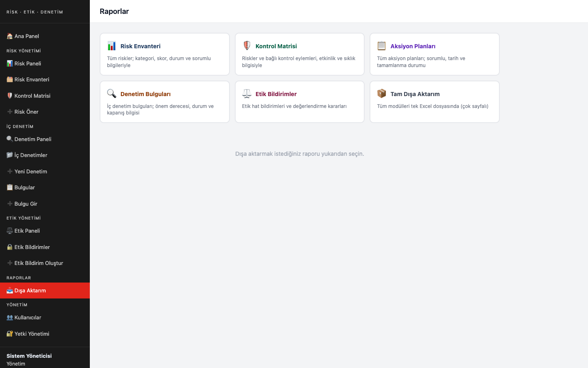The height and width of the screenshot is (368, 588).
Task: Click the shield icon on Kontrol Matrisi card
Action: tap(247, 46)
